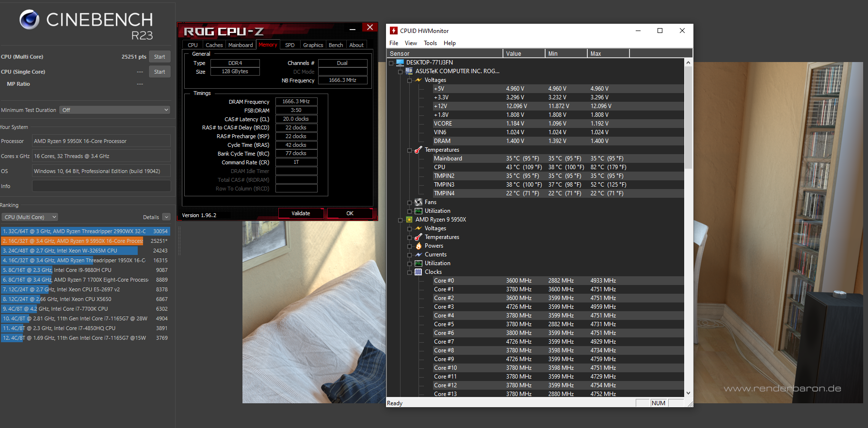
Task: Open the CPU (Multi Core) ranking dropdown
Action: pyautogui.click(x=30, y=217)
